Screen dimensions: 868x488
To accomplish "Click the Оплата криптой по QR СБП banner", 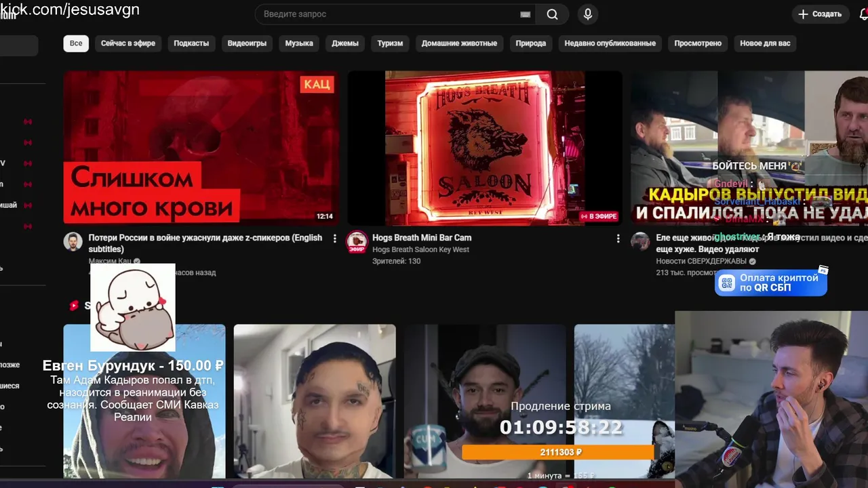I will [x=771, y=283].
